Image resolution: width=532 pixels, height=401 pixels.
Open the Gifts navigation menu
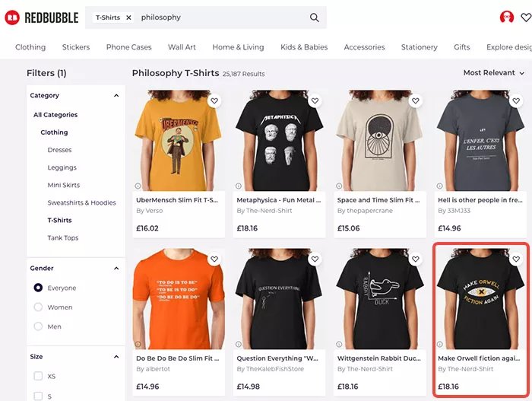pyautogui.click(x=462, y=47)
